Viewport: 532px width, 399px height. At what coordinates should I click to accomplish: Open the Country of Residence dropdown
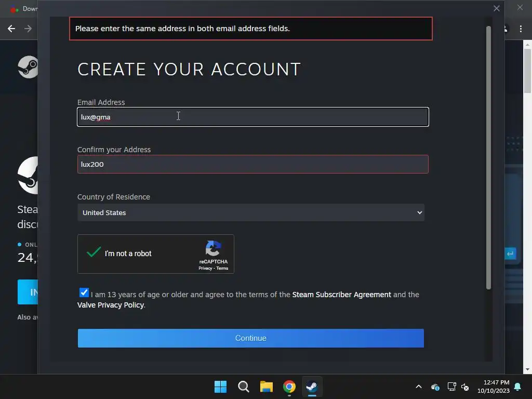(251, 212)
